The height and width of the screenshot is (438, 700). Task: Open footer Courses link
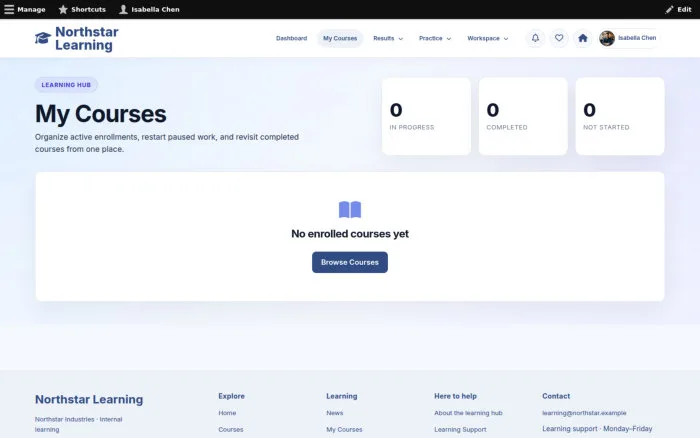click(231, 430)
